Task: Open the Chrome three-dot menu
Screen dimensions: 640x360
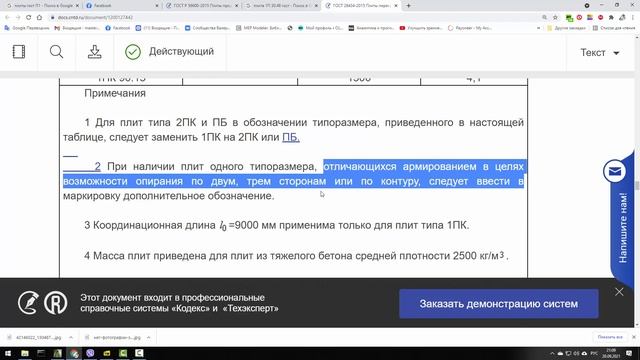Action: [x=633, y=18]
